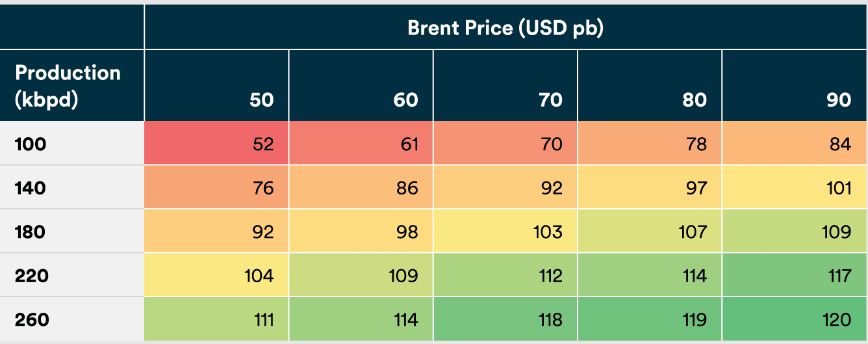Image resolution: width=868 pixels, height=344 pixels.
Task: Click the 220 kbpd production row label
Action: [x=32, y=276]
